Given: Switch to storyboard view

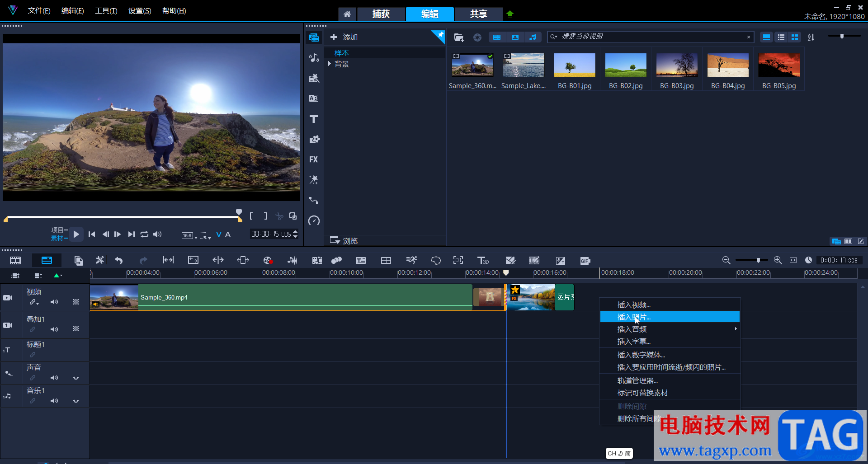Looking at the screenshot, I should [15, 260].
